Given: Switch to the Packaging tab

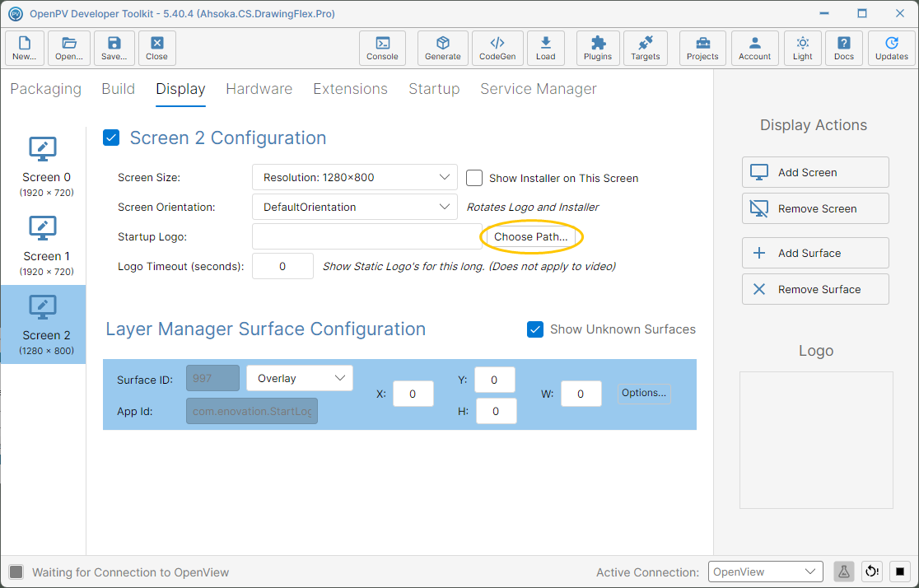Looking at the screenshot, I should [x=46, y=89].
